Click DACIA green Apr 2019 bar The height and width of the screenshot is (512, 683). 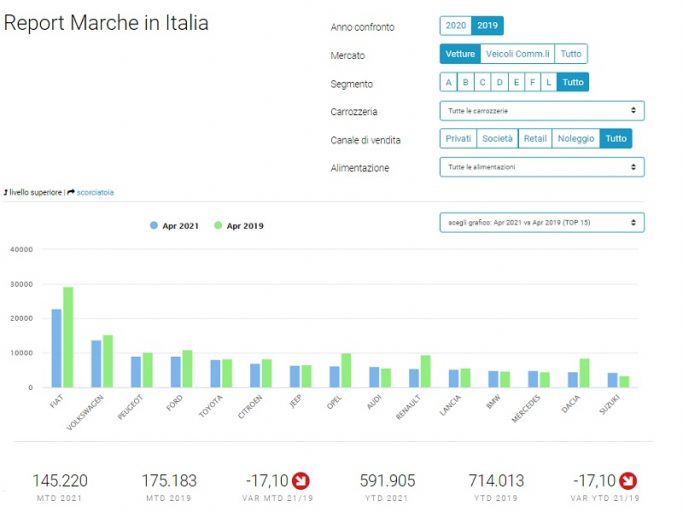(585, 373)
